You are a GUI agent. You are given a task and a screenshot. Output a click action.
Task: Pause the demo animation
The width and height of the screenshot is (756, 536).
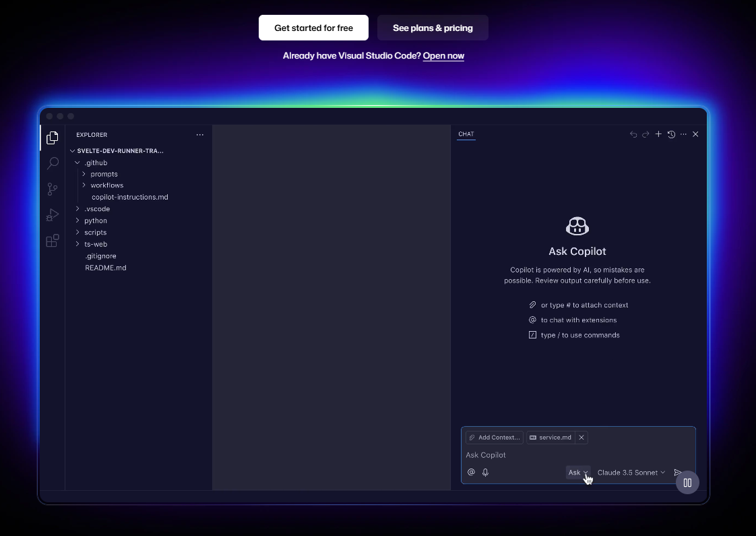(x=687, y=483)
